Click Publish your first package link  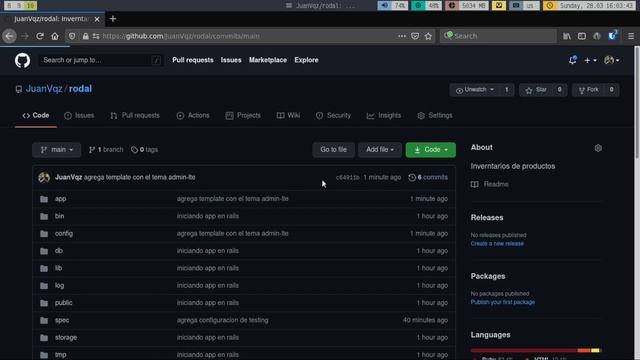point(502,302)
